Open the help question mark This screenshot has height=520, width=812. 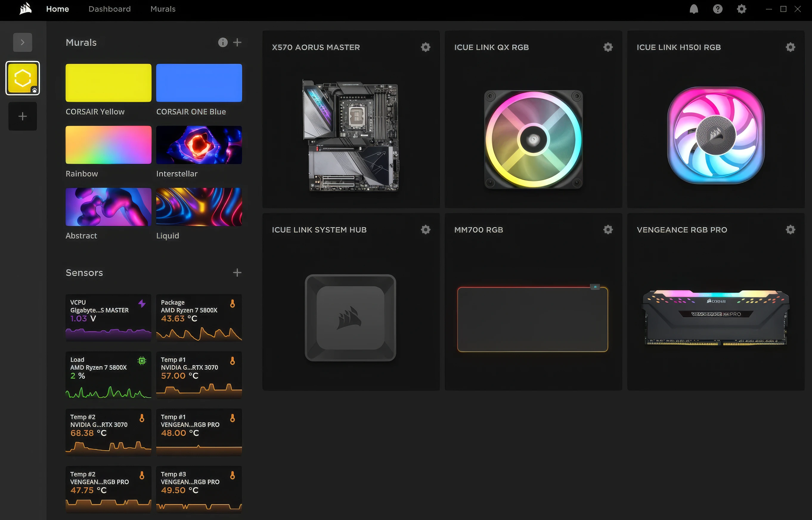coord(718,9)
